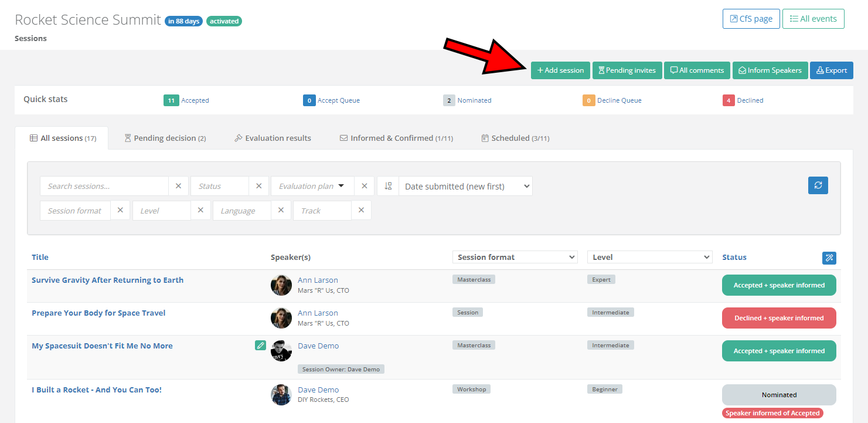
Task: Clear the Status filter using its X
Action: click(x=258, y=186)
